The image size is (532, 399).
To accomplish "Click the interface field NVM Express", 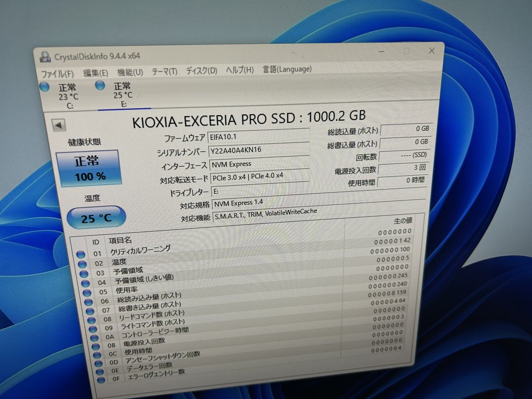I will [x=259, y=164].
